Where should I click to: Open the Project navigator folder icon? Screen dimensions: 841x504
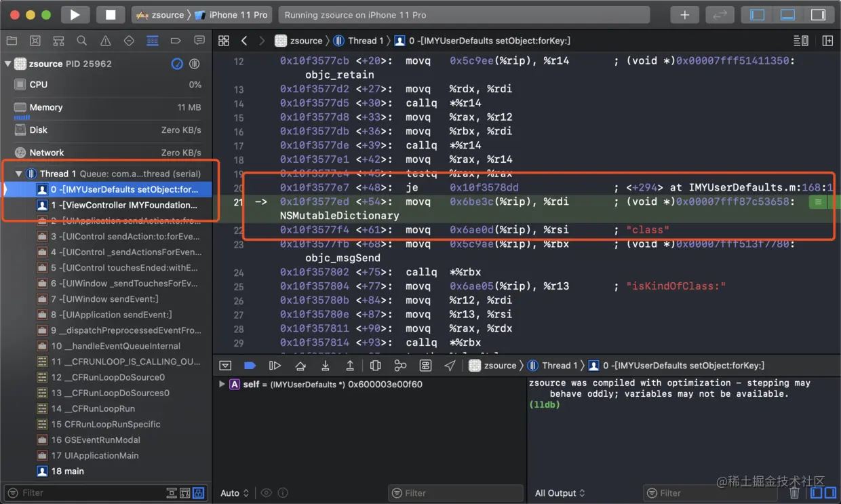click(12, 41)
